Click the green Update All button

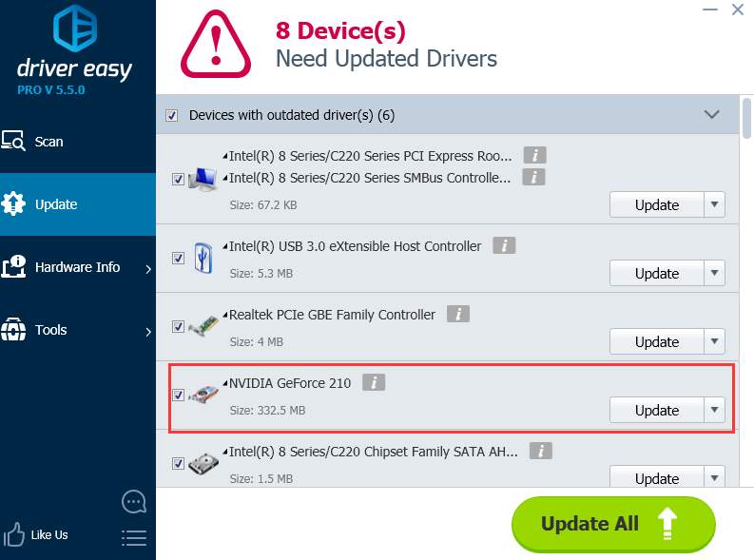pos(613,525)
